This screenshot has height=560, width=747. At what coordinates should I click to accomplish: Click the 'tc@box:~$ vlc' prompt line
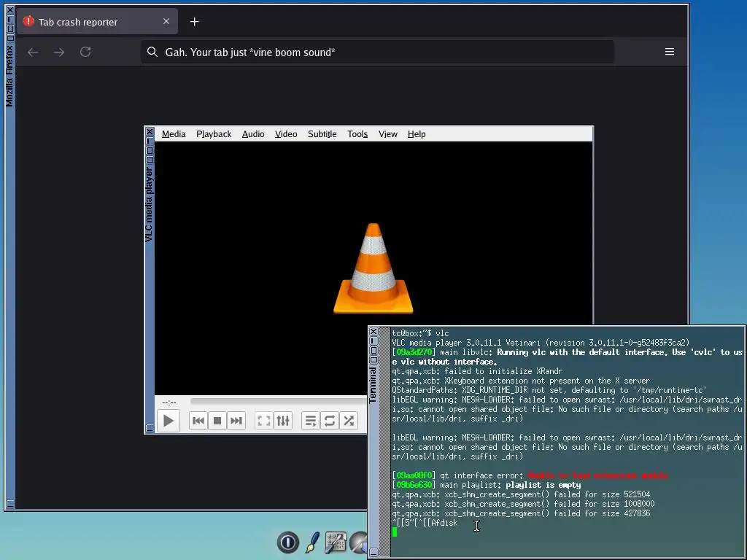[x=420, y=333]
